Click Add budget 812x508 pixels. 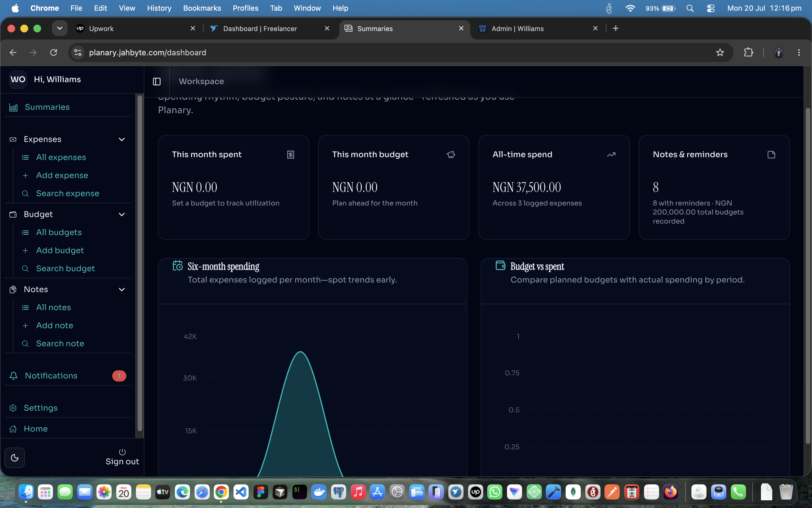pyautogui.click(x=60, y=250)
